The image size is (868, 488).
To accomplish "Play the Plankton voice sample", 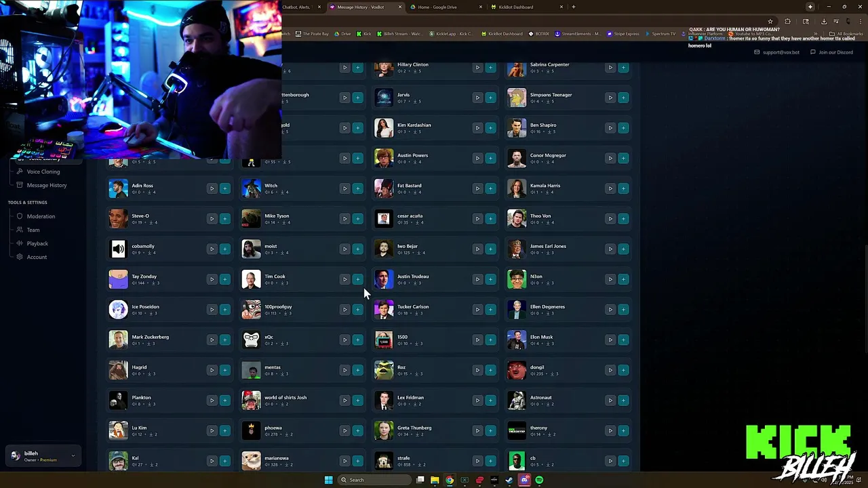I will point(212,401).
